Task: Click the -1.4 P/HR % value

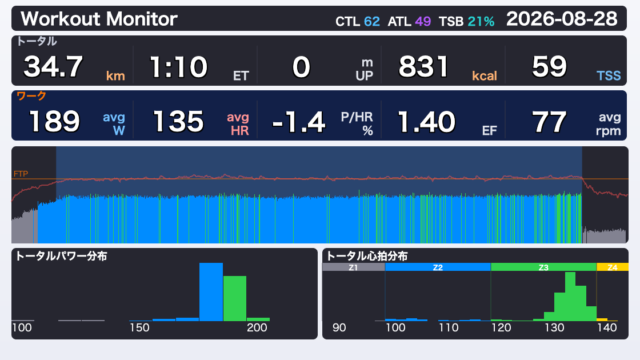Action: click(322, 122)
